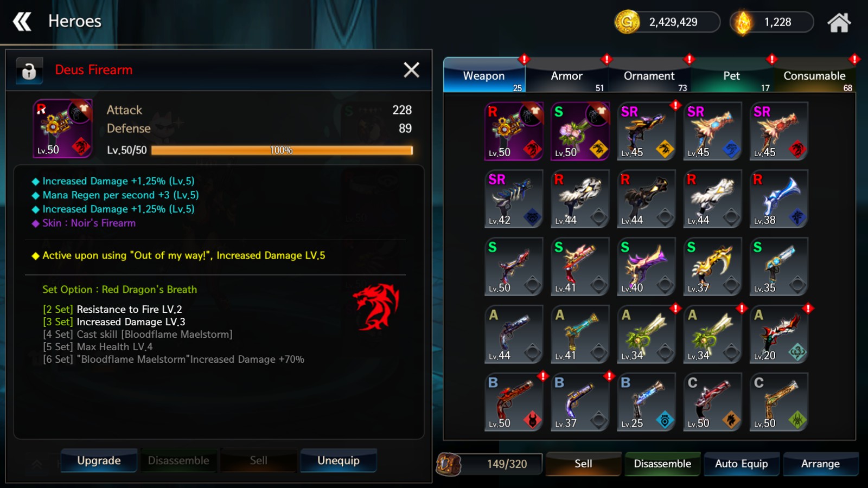Click the Auto Equip button

click(742, 464)
